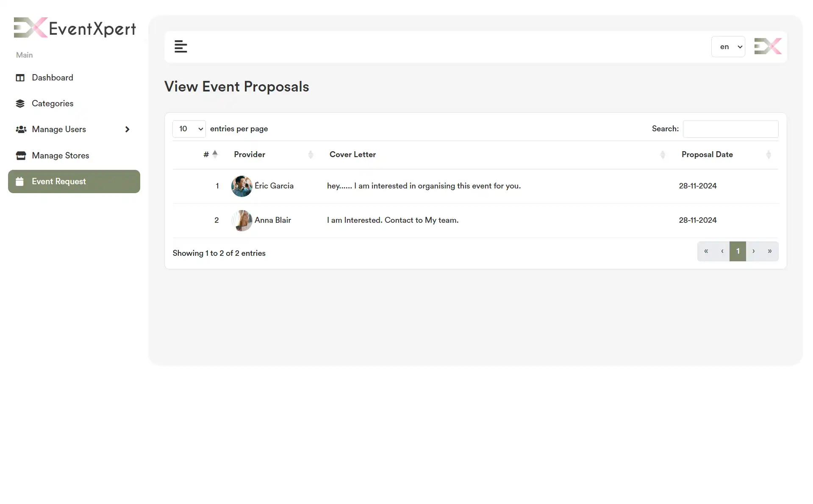
Task: Go to next page with the arrow button
Action: (754, 251)
